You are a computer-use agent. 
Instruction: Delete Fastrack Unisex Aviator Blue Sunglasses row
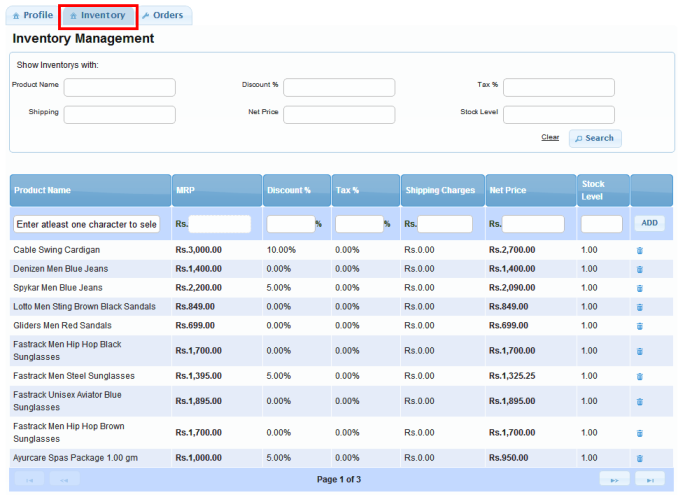640,402
